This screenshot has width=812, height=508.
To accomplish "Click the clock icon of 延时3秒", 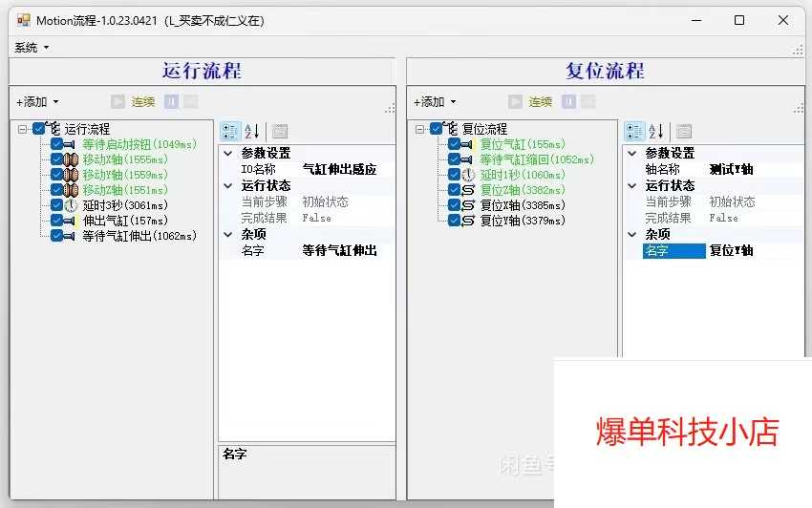I will (x=71, y=205).
